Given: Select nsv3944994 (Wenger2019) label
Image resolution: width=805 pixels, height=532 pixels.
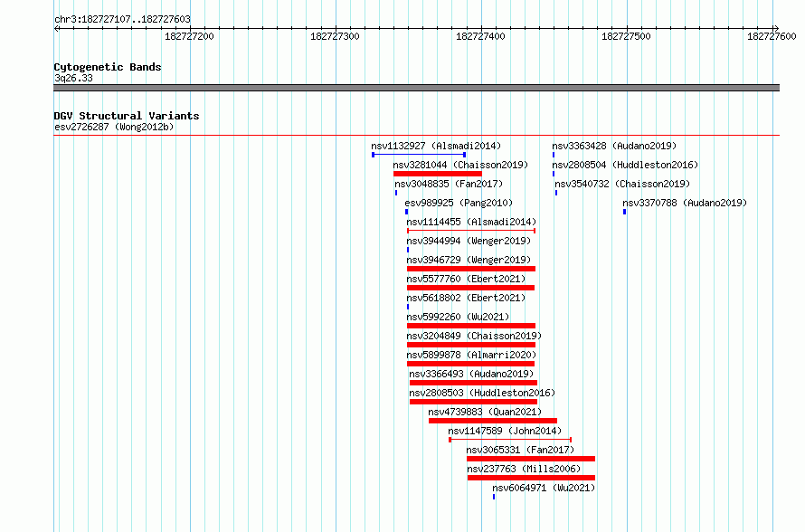Looking at the screenshot, I should click(469, 241).
